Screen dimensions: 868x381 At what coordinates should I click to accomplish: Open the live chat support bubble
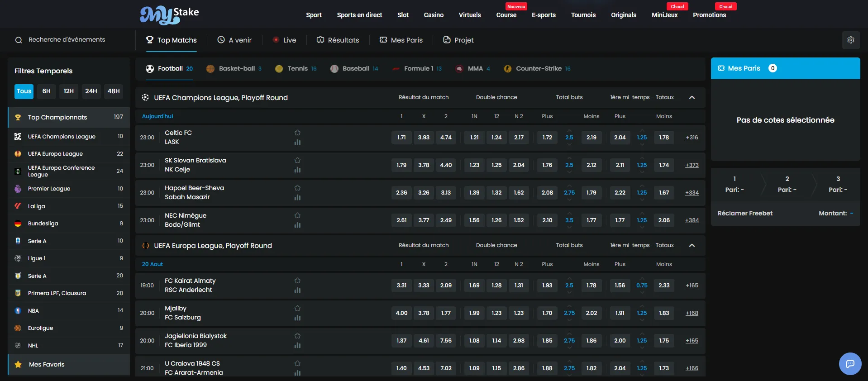coord(850,364)
